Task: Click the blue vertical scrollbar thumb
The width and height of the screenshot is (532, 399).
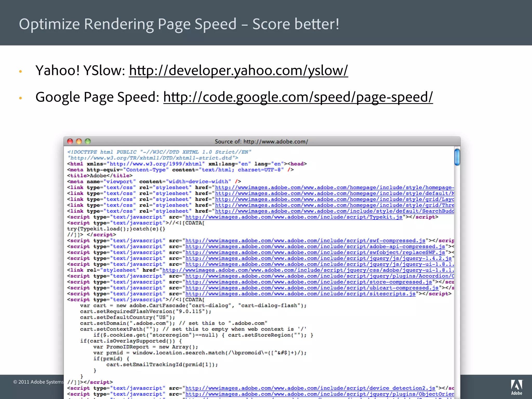Action: [457, 157]
